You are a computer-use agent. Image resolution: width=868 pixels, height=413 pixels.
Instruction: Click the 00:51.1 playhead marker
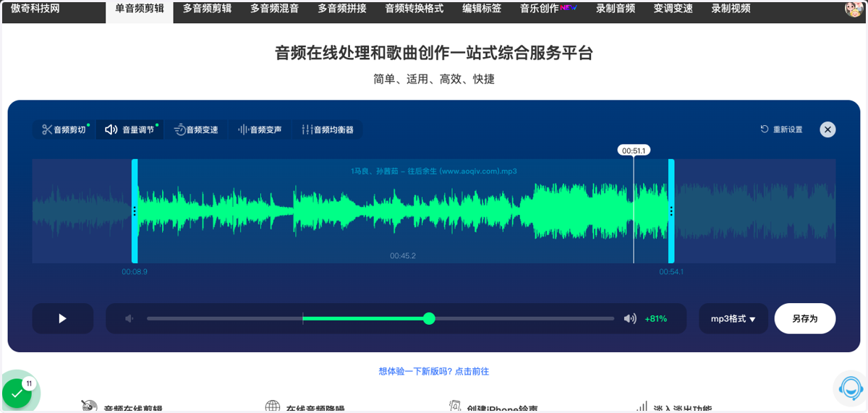coord(634,150)
